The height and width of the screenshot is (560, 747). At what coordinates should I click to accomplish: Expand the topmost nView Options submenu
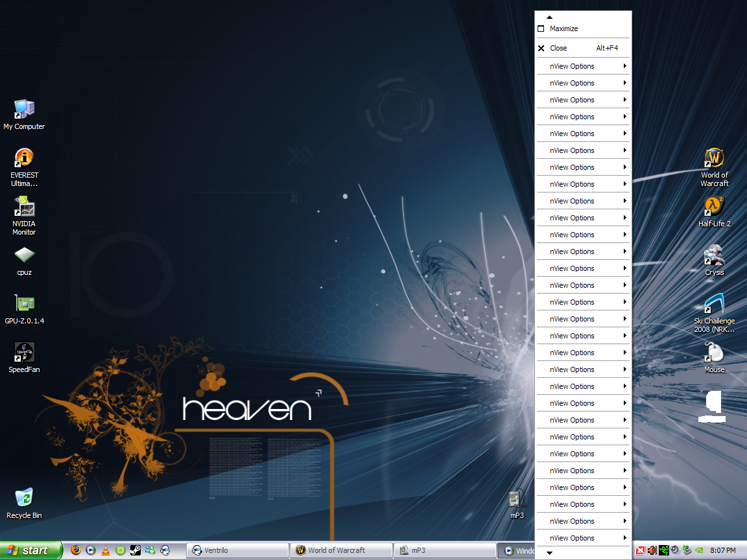coord(582,66)
